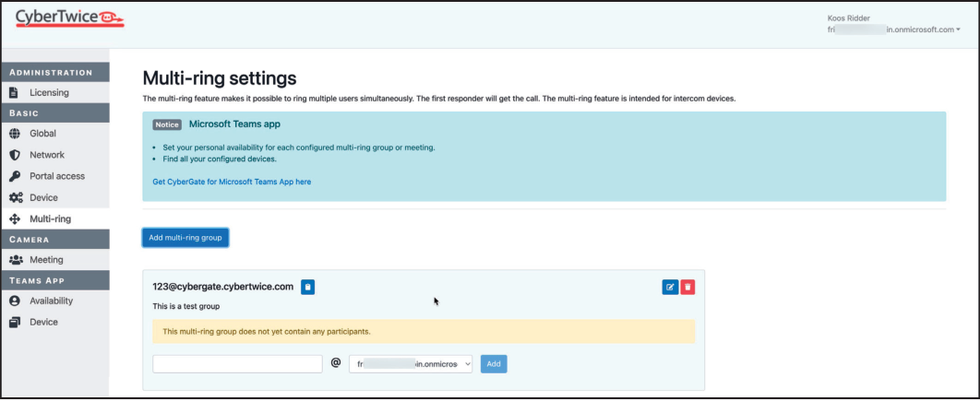Image resolution: width=980 pixels, height=401 pixels.
Task: Click the grey Notice badge
Action: [x=167, y=124]
